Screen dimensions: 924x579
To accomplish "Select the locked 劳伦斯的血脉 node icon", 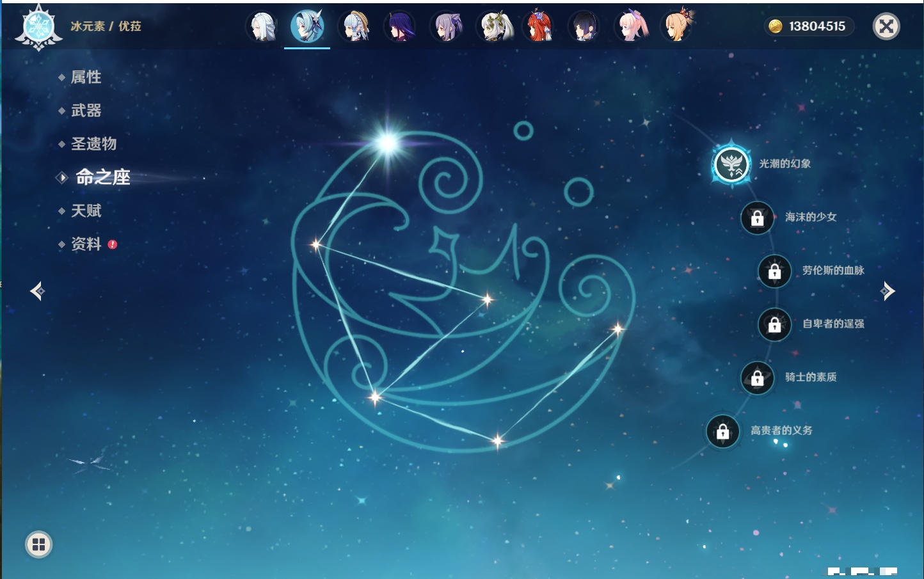I will click(x=775, y=271).
